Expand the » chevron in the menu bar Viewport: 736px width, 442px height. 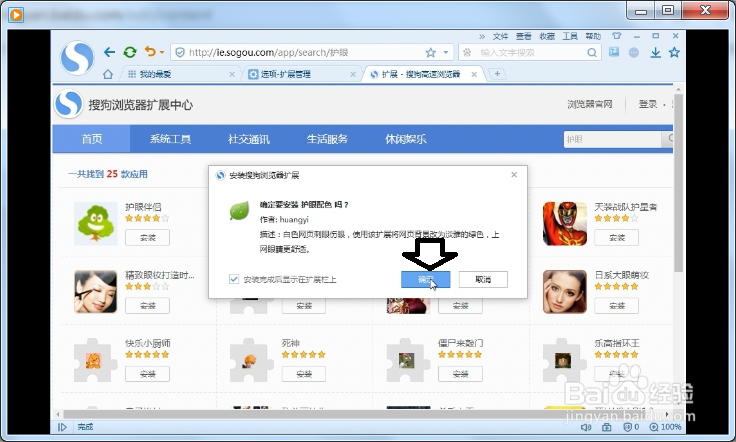482,36
